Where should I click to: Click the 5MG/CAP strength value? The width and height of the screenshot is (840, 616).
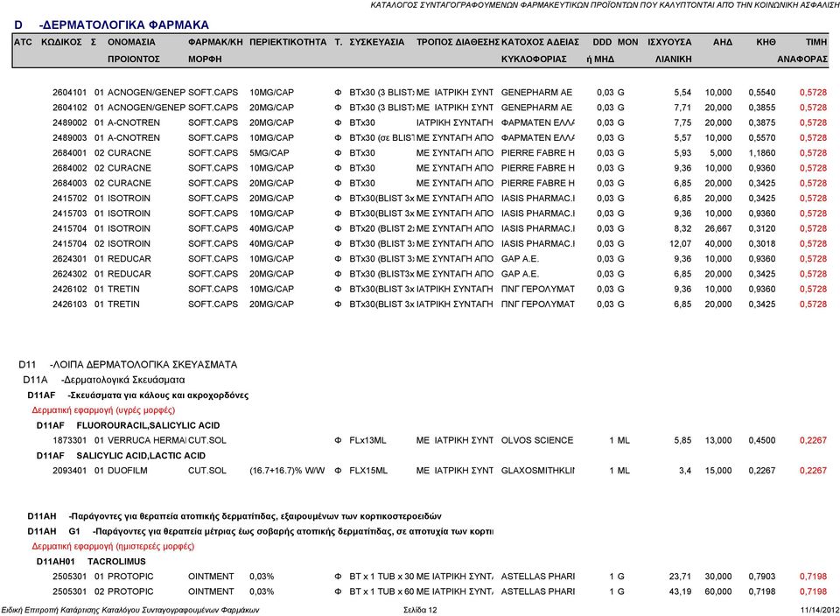(269, 152)
